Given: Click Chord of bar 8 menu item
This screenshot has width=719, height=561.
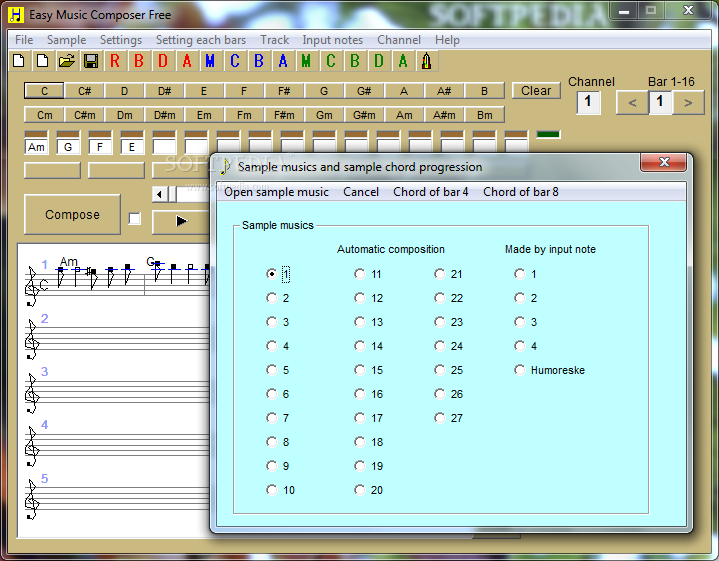Looking at the screenshot, I should pyautogui.click(x=521, y=192).
